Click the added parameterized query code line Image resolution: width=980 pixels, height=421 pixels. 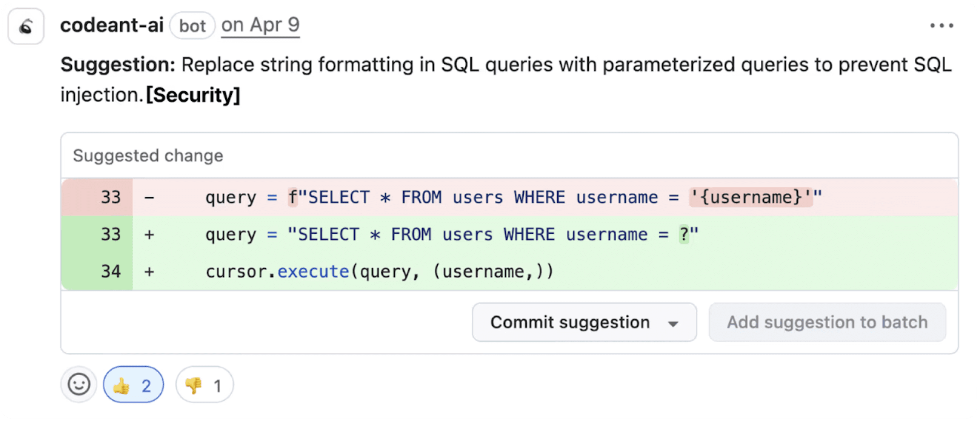coord(452,234)
